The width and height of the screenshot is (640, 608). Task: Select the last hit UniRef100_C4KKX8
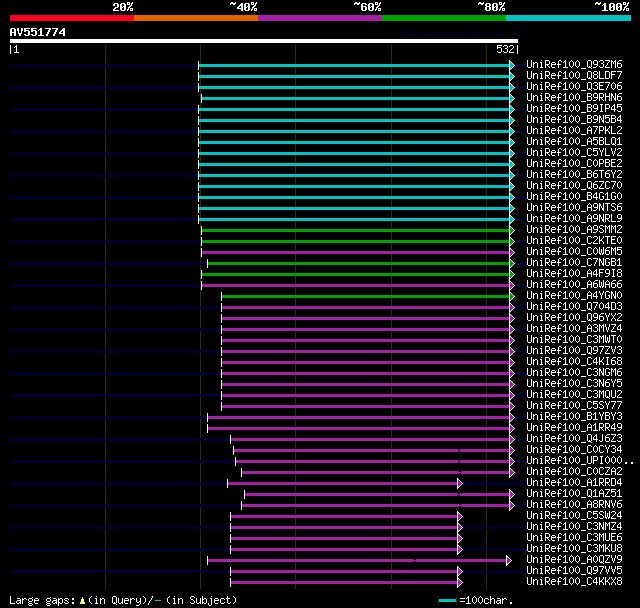(x=574, y=582)
